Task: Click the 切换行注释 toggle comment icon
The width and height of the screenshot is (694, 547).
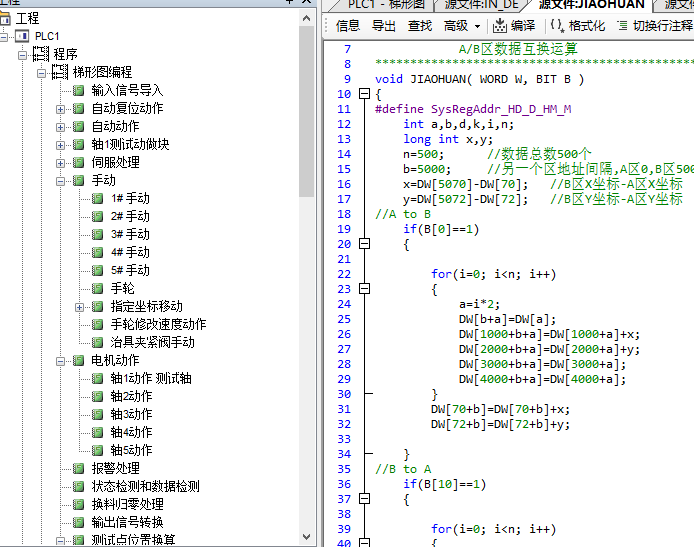Action: point(622,26)
